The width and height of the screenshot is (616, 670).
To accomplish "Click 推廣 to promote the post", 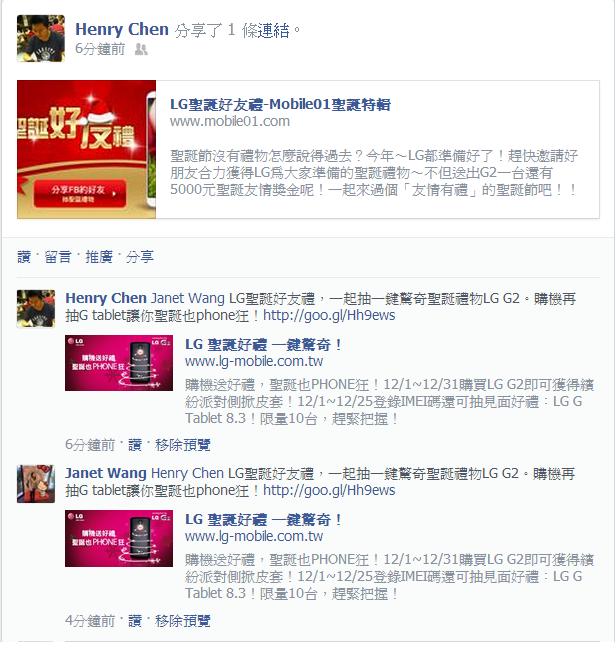I will (98, 257).
